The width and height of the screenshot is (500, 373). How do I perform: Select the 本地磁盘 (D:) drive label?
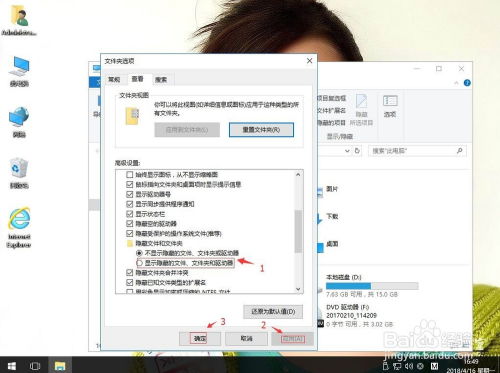pyautogui.click(x=343, y=277)
